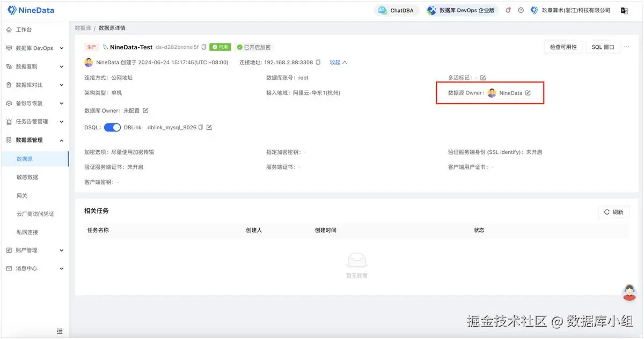Click the 可用 status badge
644x339 pixels.
click(x=219, y=47)
